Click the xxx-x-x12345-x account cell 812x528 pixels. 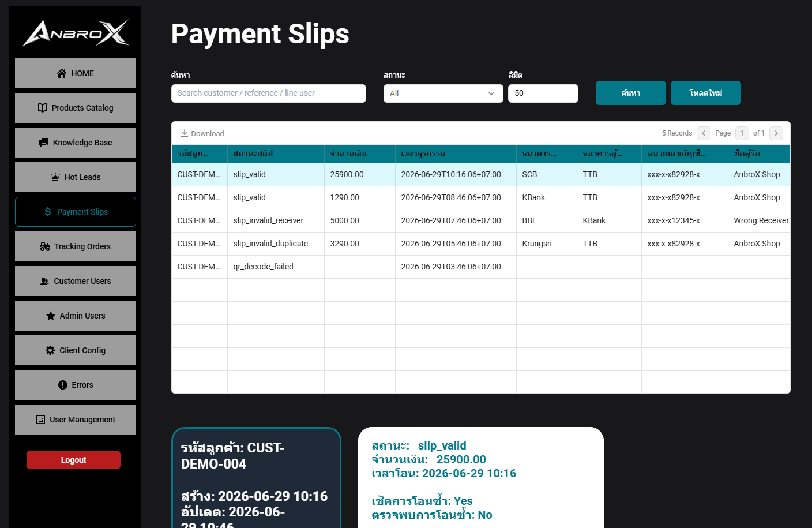(x=685, y=220)
